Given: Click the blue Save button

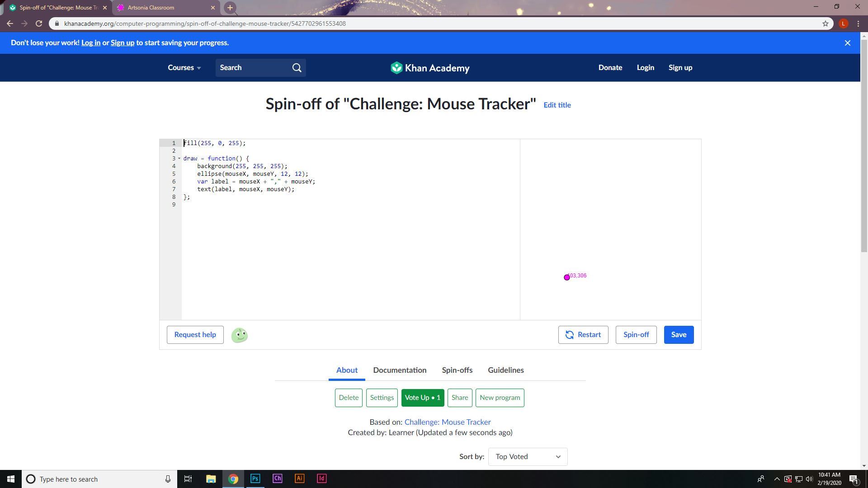Looking at the screenshot, I should (678, 335).
